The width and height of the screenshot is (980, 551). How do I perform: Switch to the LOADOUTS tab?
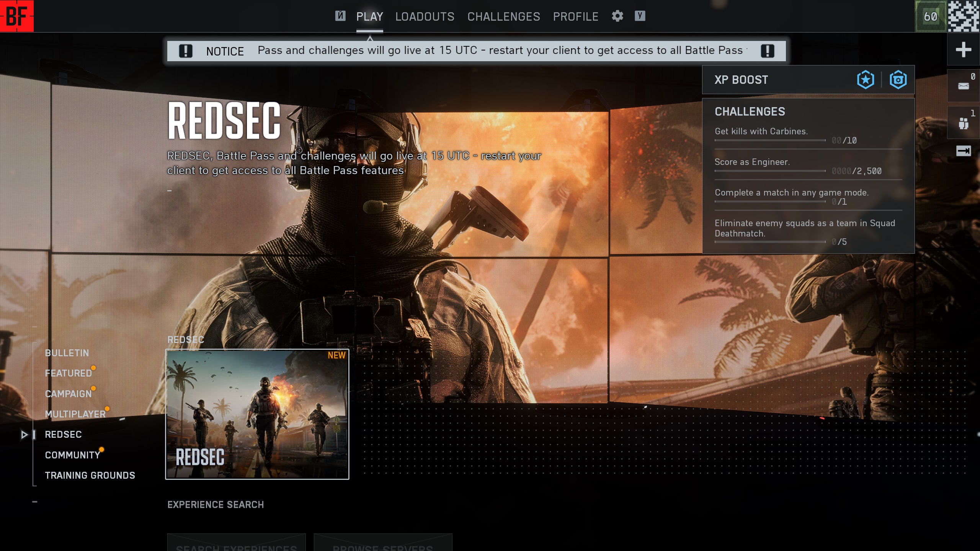tap(425, 16)
